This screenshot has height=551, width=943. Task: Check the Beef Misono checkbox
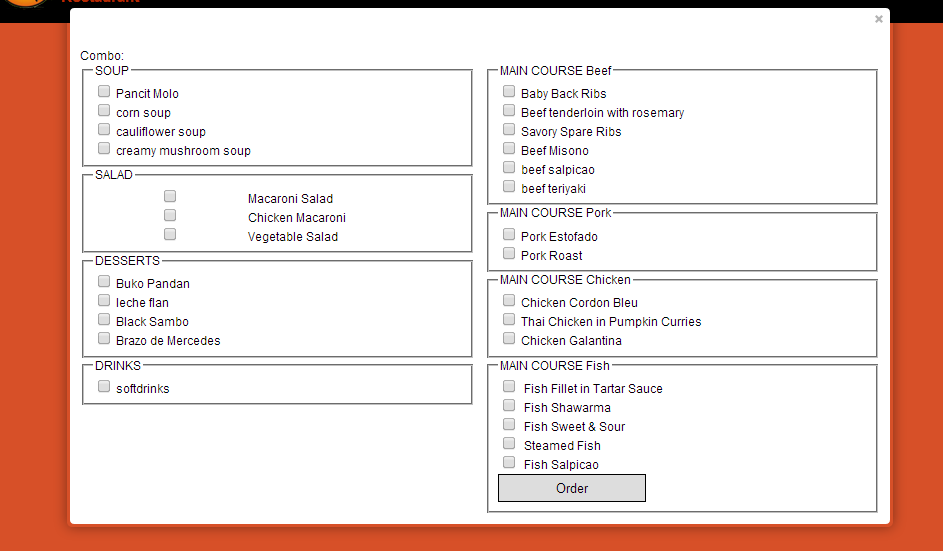[509, 149]
